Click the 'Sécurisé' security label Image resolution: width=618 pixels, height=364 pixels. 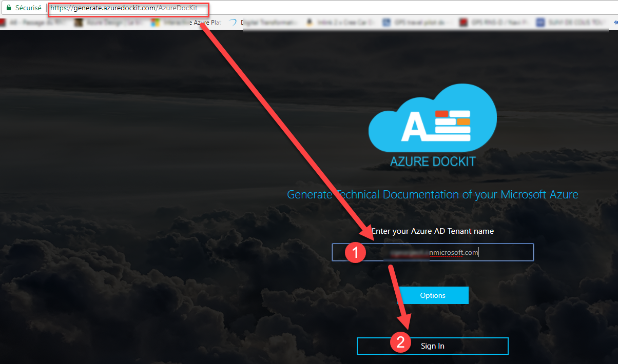(28, 8)
